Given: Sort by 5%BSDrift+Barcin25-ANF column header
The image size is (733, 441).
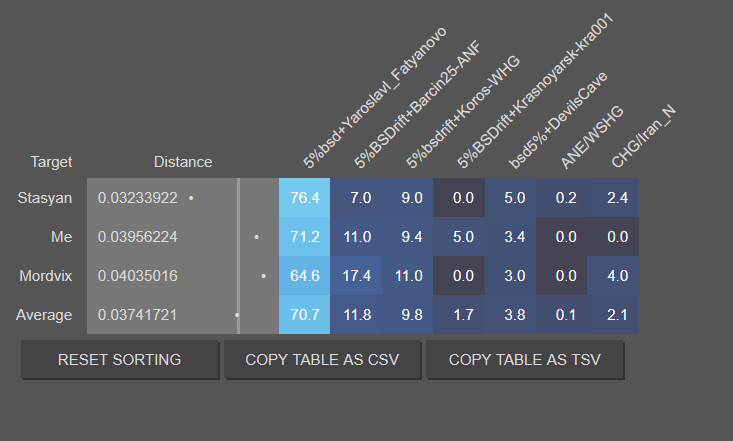Looking at the screenshot, I should (417, 104).
